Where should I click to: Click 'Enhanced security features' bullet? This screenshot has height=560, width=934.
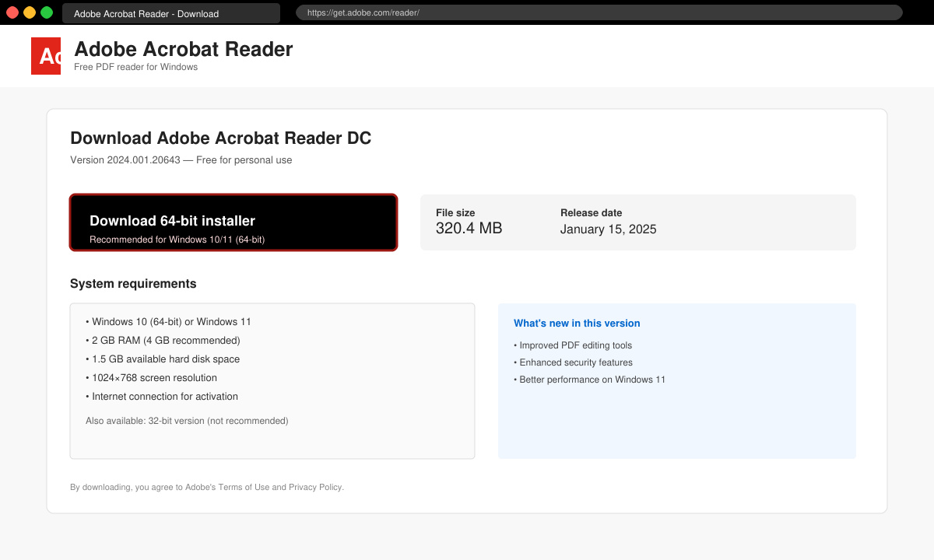click(573, 362)
